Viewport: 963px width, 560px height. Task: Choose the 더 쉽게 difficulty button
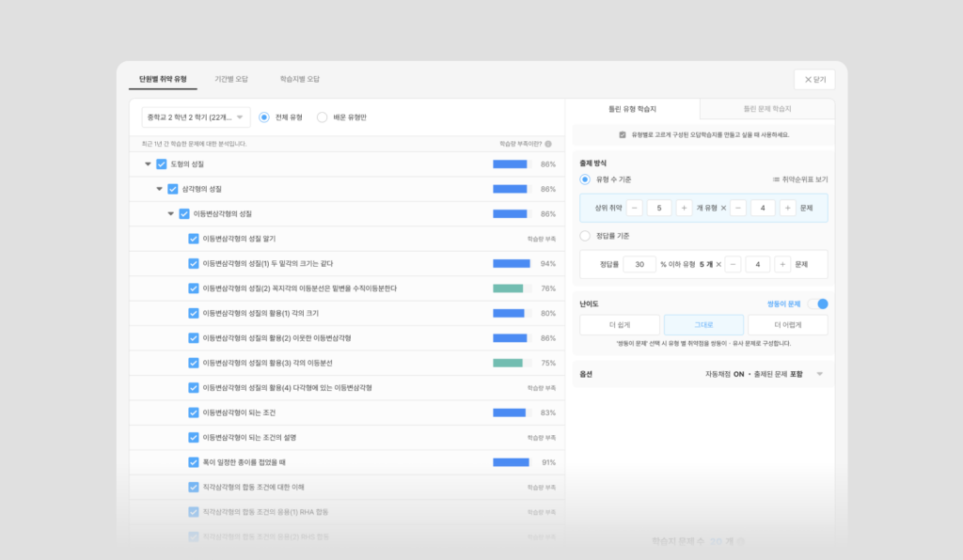click(x=620, y=325)
